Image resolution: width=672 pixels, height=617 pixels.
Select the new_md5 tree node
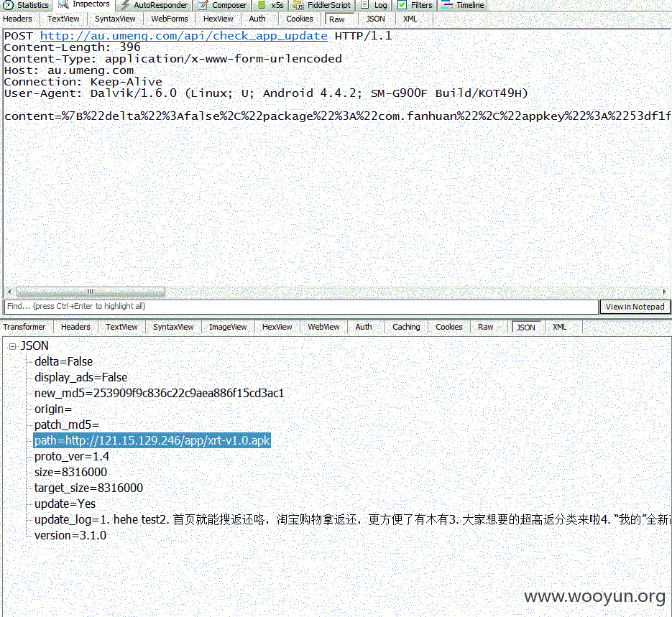(159, 394)
